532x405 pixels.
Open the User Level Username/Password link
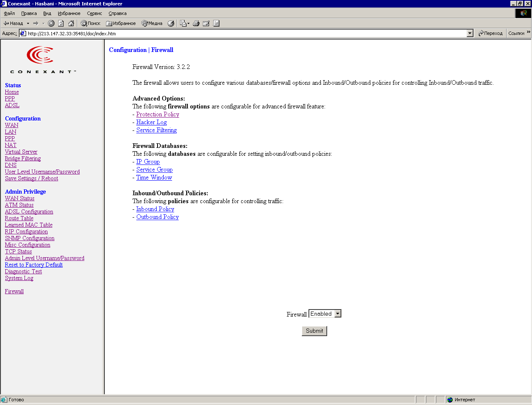tap(42, 172)
